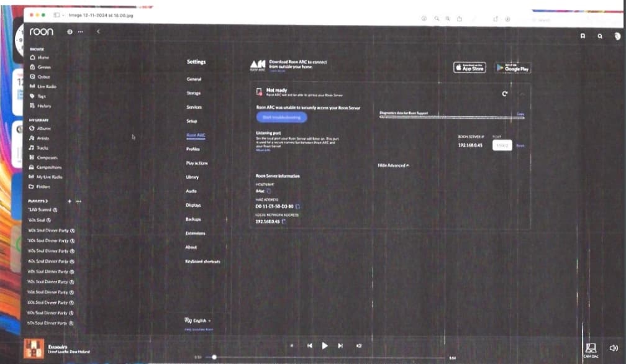The height and width of the screenshot is (364, 626).
Task: Click the blue Start troubleshooting button
Action: tap(281, 117)
